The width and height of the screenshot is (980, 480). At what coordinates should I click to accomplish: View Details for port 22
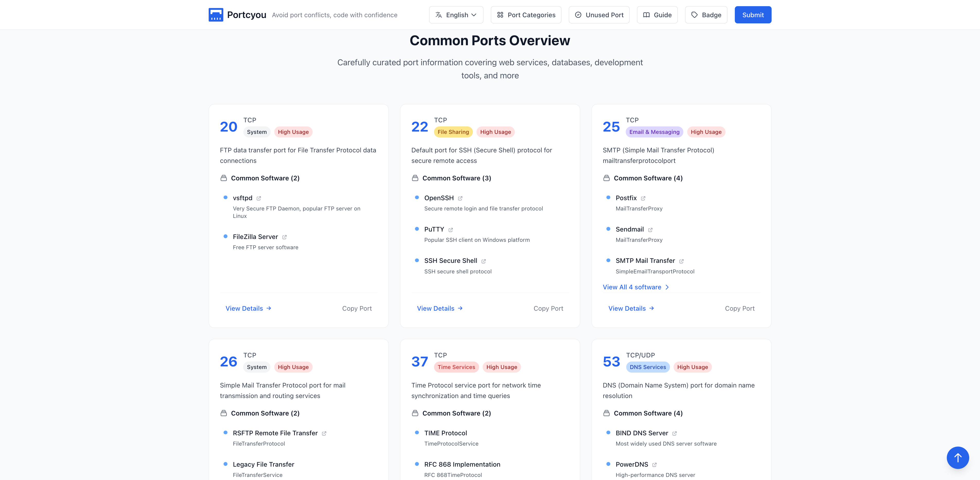click(439, 309)
